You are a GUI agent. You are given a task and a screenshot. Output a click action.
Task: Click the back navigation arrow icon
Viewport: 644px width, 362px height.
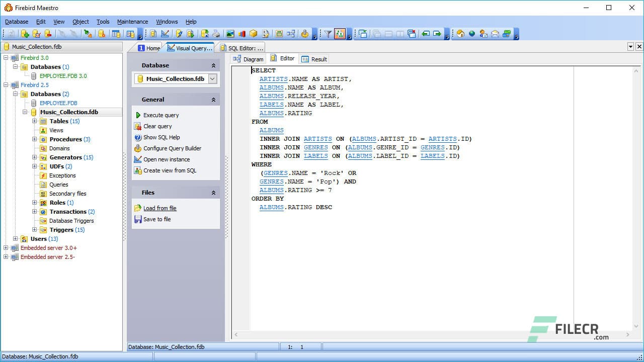pyautogui.click(x=426, y=34)
